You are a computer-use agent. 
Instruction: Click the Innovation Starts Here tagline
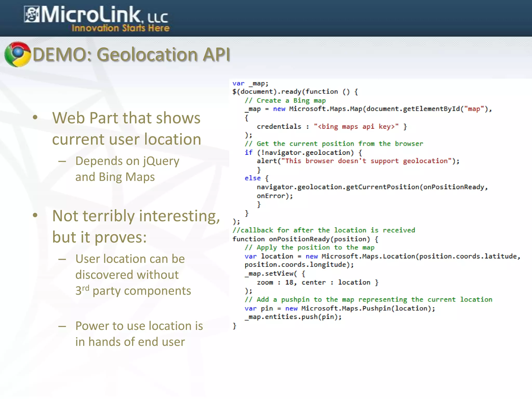pos(121,28)
